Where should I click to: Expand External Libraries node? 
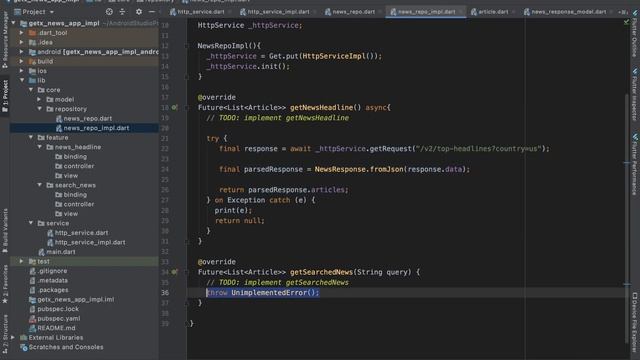(x=13, y=338)
